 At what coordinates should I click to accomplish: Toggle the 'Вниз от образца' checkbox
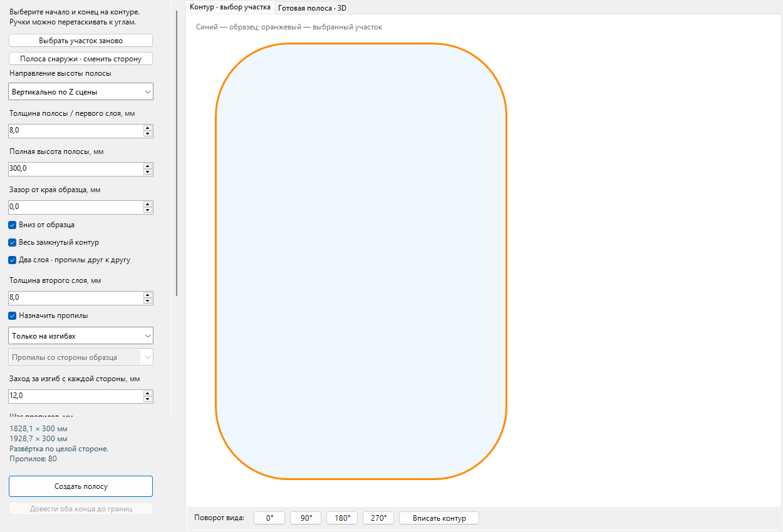tap(13, 225)
